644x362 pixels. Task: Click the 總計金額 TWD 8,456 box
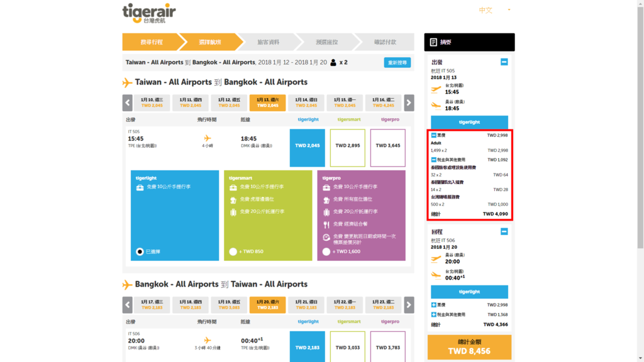coord(469,347)
